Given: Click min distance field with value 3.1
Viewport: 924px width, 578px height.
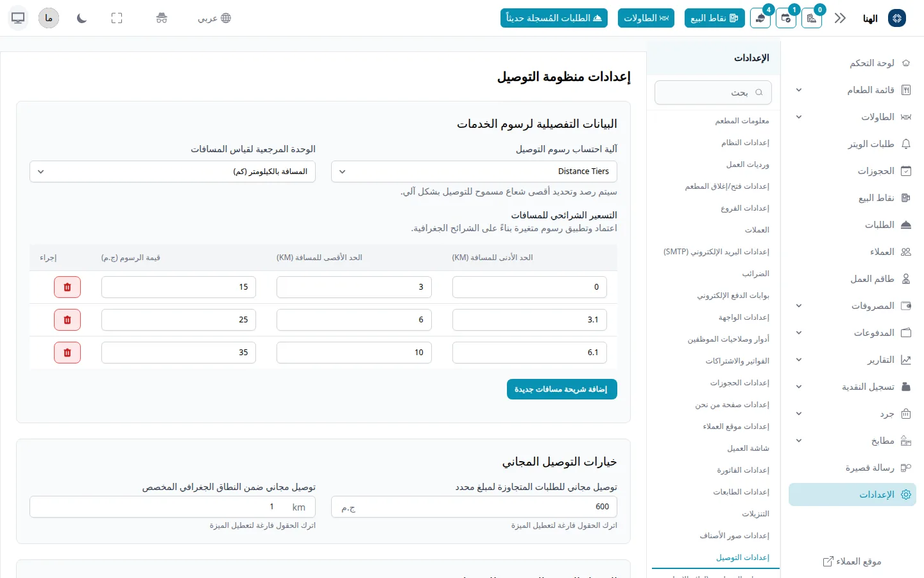Looking at the screenshot, I should pos(529,320).
